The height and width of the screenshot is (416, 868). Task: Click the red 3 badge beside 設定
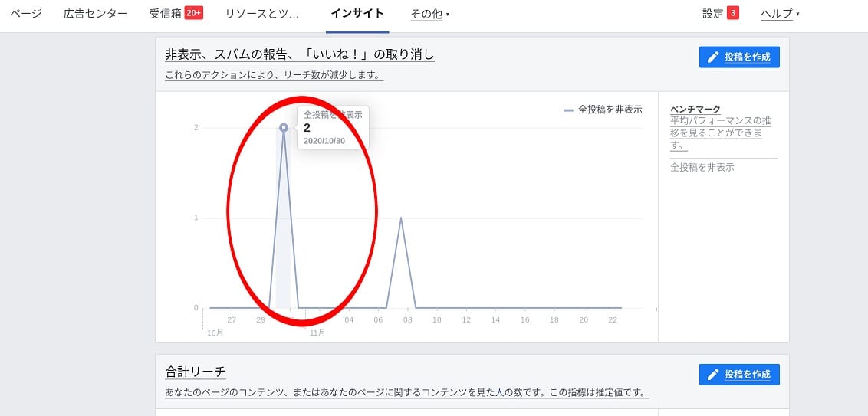point(733,13)
